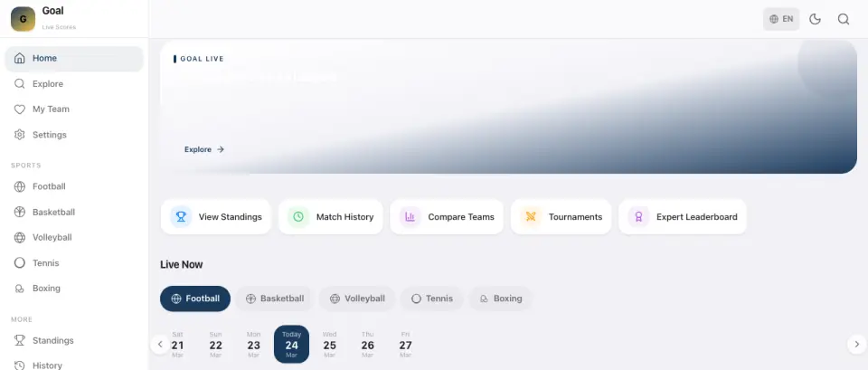Show previous dates with left chevron
Viewport: 868px width, 370px height.
tap(160, 345)
